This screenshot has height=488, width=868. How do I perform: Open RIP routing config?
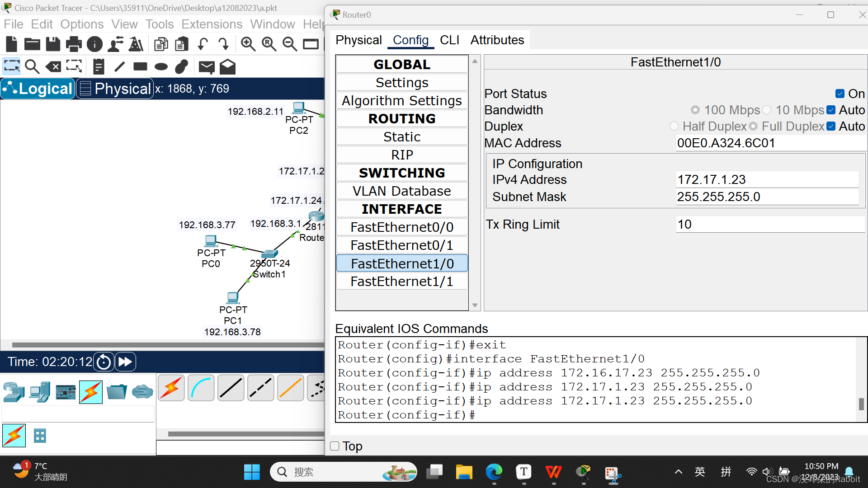[x=402, y=155]
